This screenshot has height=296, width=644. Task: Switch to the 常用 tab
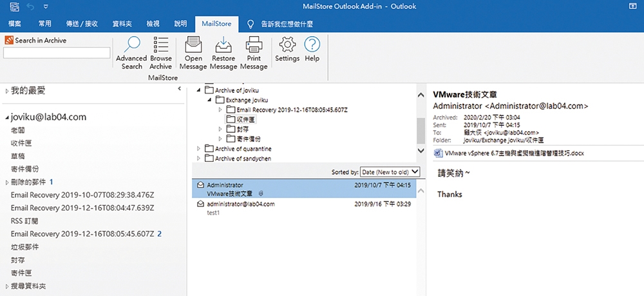(45, 24)
